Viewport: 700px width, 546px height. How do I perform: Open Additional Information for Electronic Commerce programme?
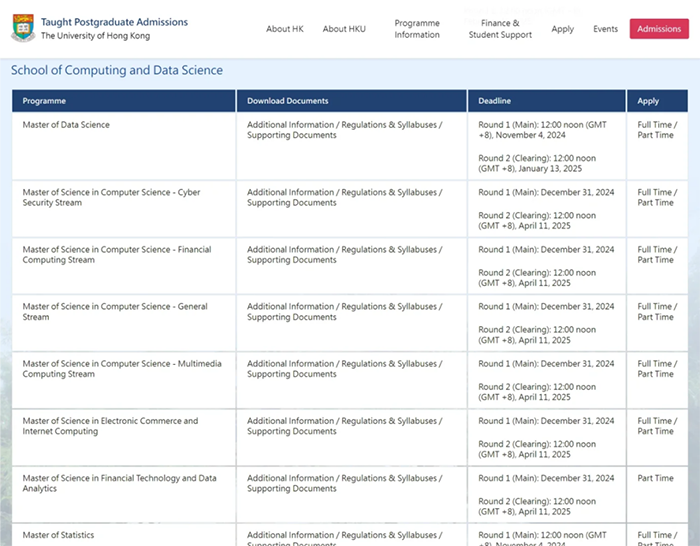click(x=290, y=421)
